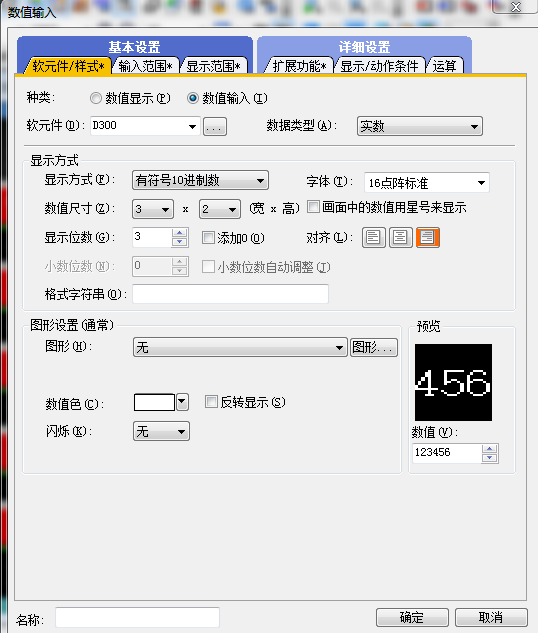Viewport: 538px width, 633px height.
Task: Click the white 数值色 color swatch
Action: 154,402
